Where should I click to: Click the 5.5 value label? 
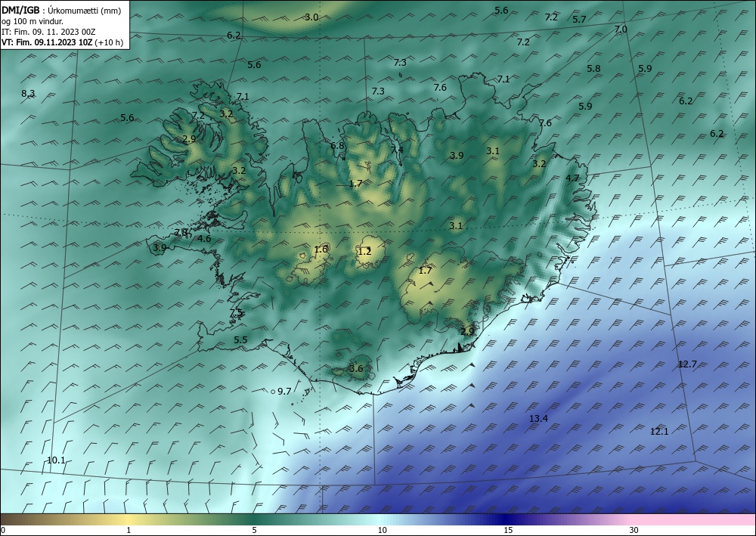240,340
